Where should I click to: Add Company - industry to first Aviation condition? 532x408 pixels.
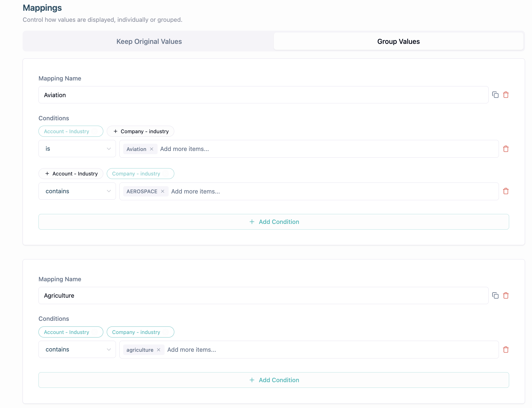(x=140, y=131)
